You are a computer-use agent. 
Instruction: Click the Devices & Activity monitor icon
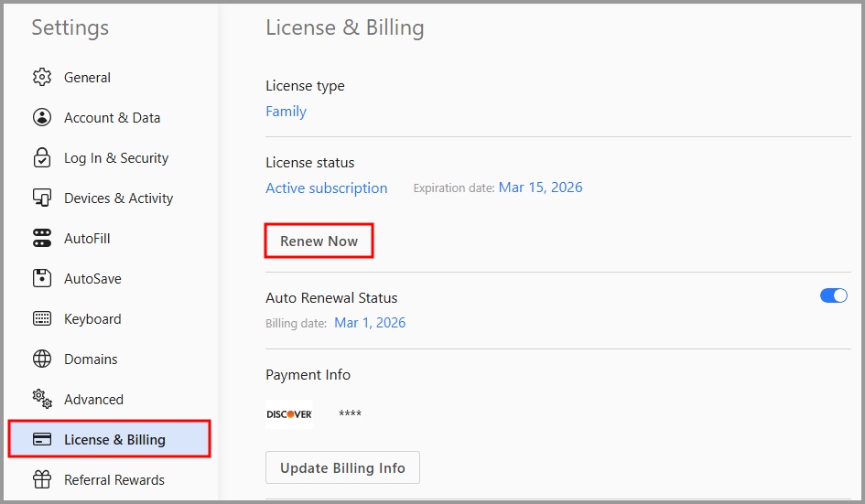[x=42, y=198]
